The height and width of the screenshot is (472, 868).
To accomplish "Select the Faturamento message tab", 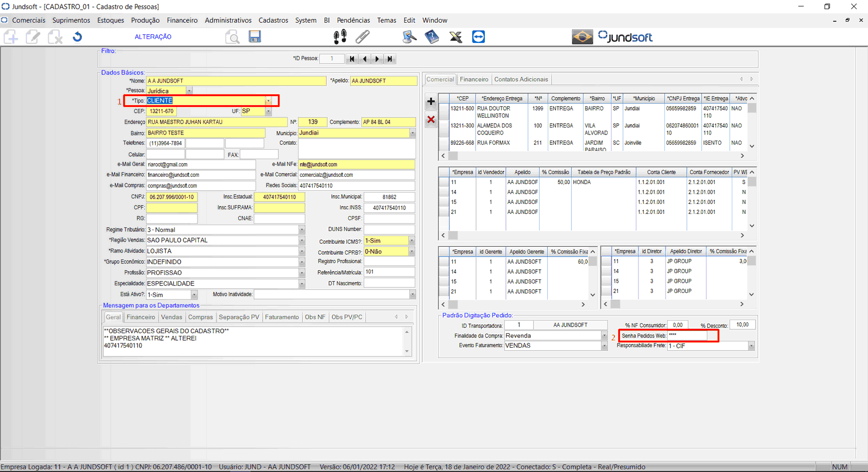I will click(282, 317).
